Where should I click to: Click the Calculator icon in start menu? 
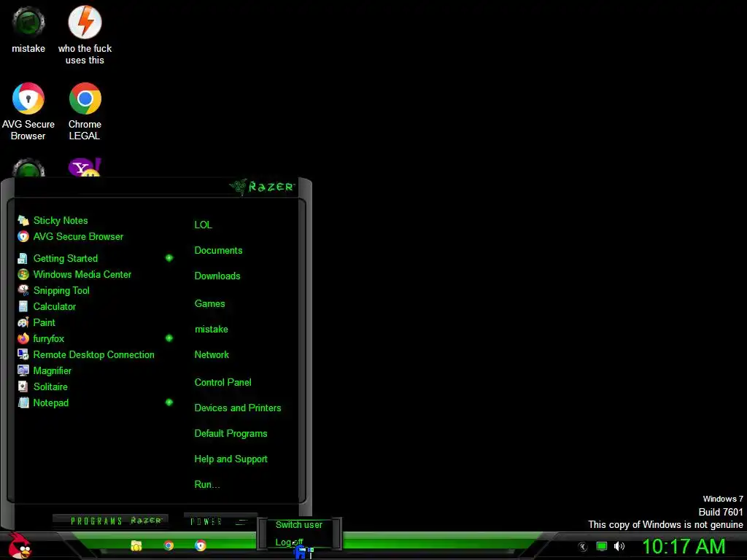point(23,307)
